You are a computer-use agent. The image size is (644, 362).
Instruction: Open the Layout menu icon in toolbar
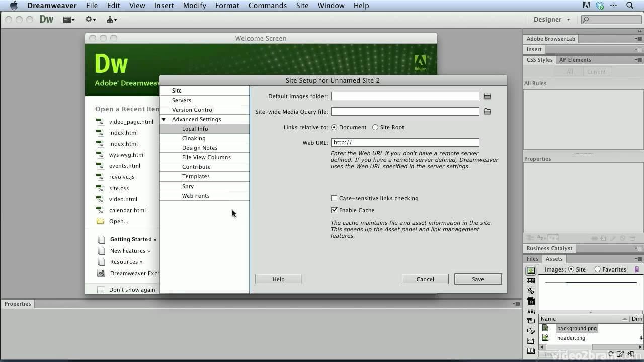69,20
